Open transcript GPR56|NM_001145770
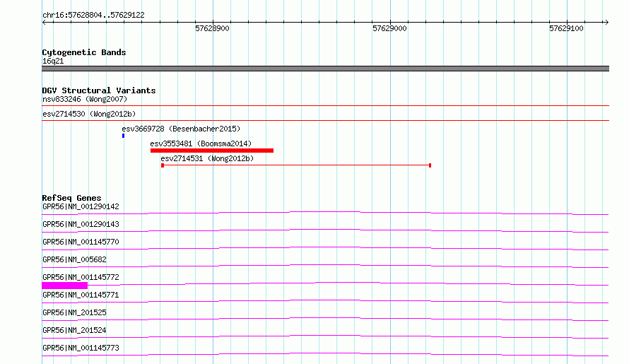The image size is (629, 364). pos(81,242)
